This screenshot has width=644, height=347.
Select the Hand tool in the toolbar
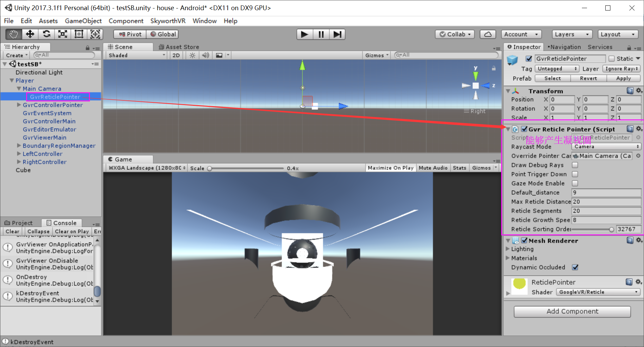coord(13,34)
